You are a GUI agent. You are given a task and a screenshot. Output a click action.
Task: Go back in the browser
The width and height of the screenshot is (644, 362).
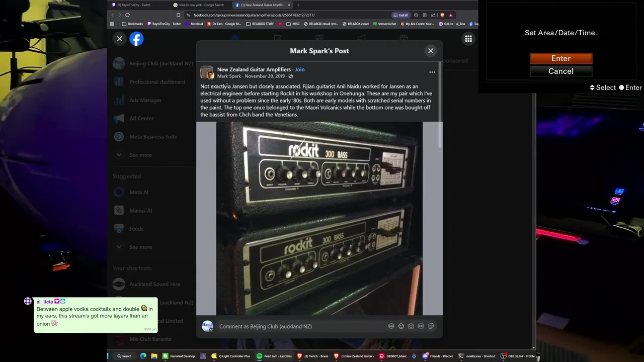pos(113,15)
